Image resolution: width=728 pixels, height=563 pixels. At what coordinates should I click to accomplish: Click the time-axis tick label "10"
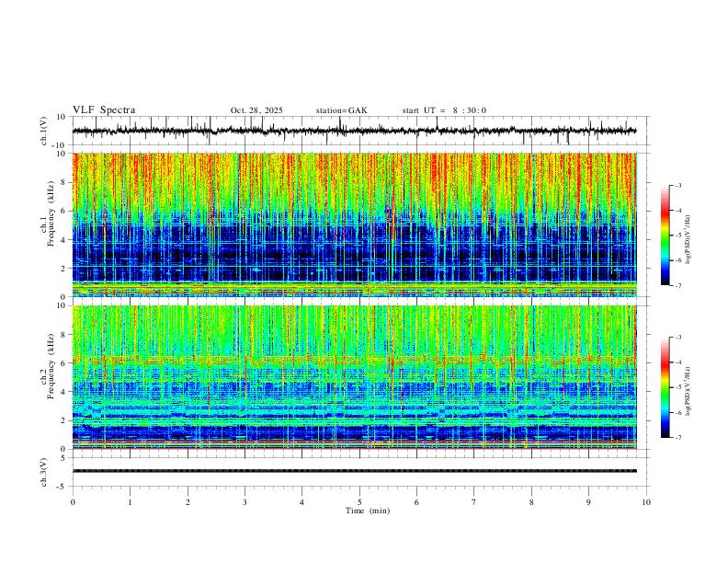click(646, 502)
